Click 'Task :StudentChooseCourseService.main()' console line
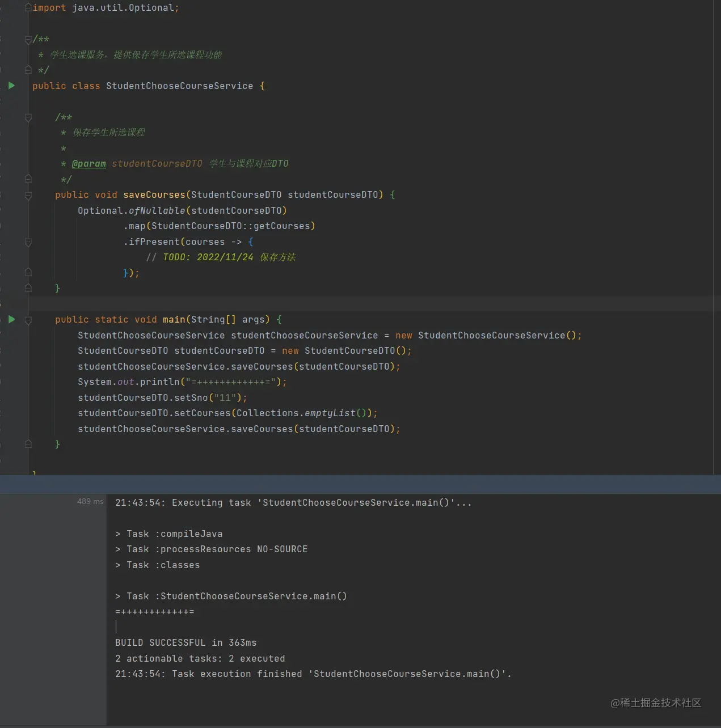721x728 pixels. pyautogui.click(x=231, y=596)
